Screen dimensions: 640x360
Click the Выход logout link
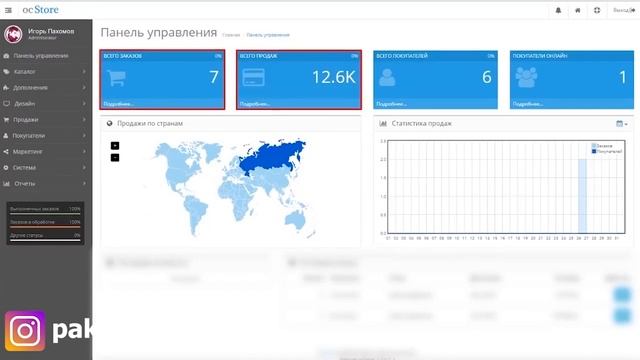point(624,10)
